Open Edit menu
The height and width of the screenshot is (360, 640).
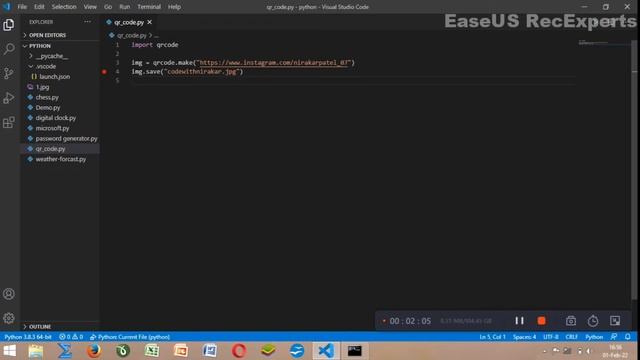point(39,7)
